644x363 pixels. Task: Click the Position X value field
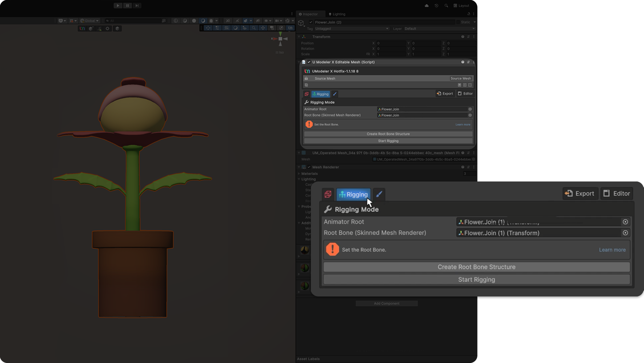tap(391, 43)
